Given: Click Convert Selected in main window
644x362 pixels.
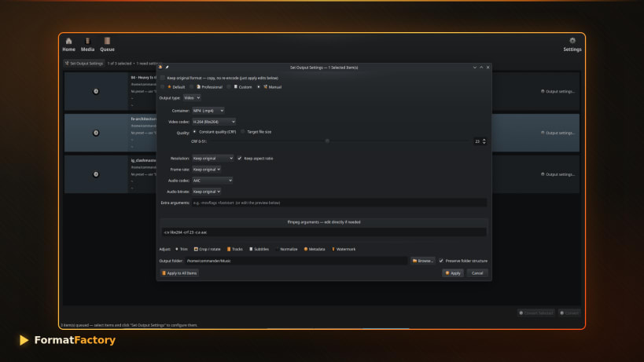Looking at the screenshot, I should [536, 313].
